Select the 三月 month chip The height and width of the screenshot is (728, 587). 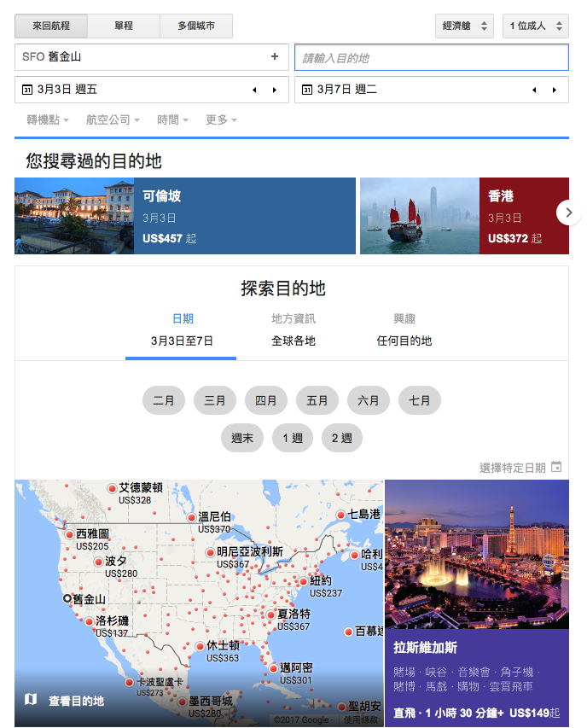click(215, 400)
